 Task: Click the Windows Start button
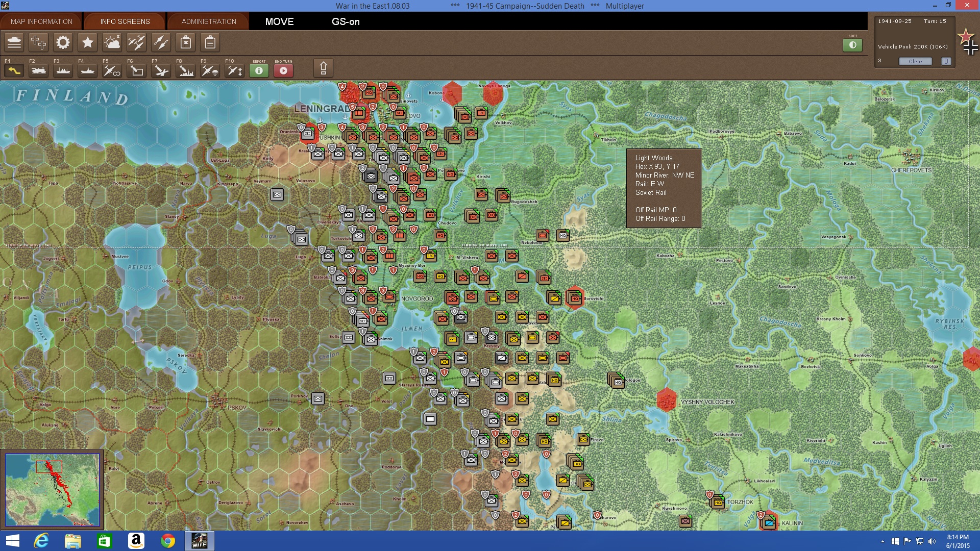pyautogui.click(x=12, y=541)
